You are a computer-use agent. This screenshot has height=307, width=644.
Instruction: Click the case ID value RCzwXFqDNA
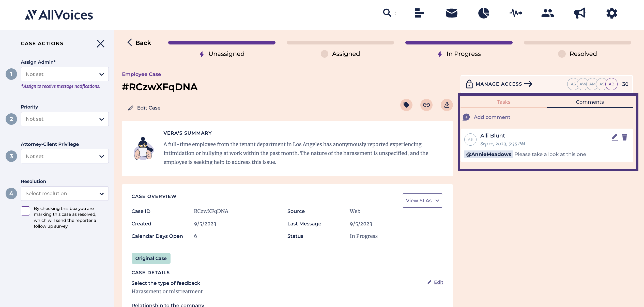pyautogui.click(x=211, y=211)
